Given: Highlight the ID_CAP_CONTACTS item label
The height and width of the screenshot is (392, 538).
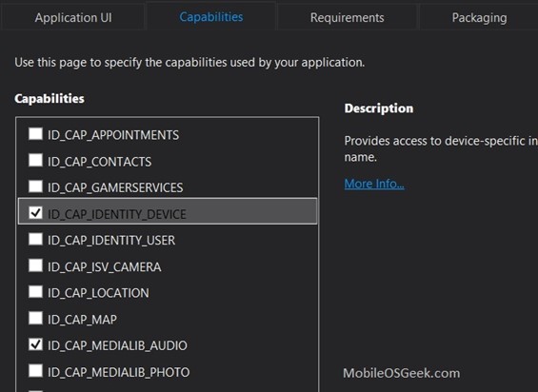Looking at the screenshot, I should point(99,162).
